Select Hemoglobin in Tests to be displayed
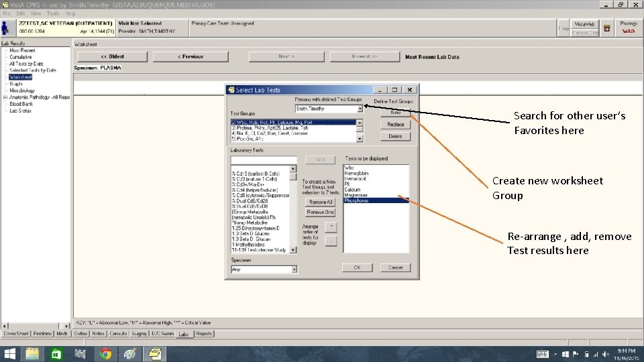The height and width of the screenshot is (362, 644). click(x=376, y=173)
